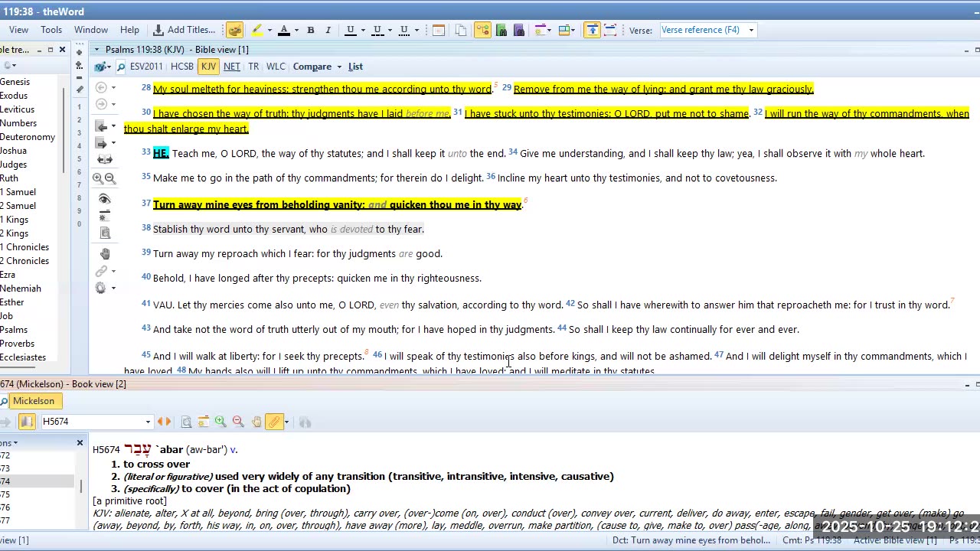Switch to the HCSB Bible tab
Image resolution: width=980 pixels, height=551 pixels.
(182, 67)
